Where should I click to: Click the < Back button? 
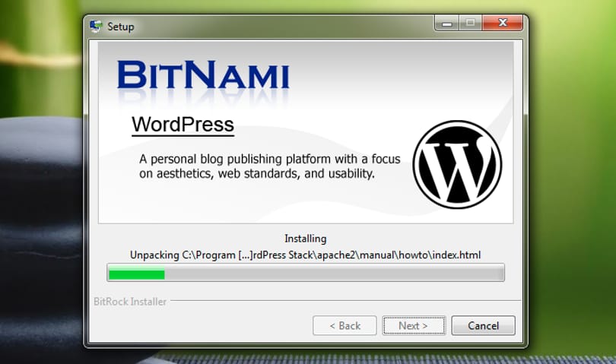click(345, 325)
